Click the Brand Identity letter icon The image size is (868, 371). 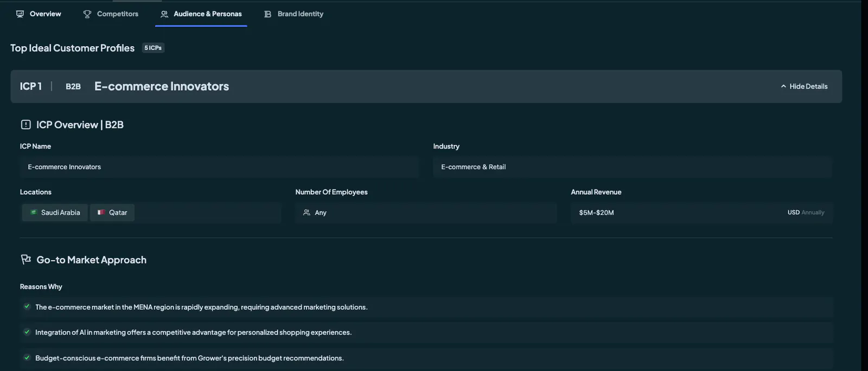268,14
